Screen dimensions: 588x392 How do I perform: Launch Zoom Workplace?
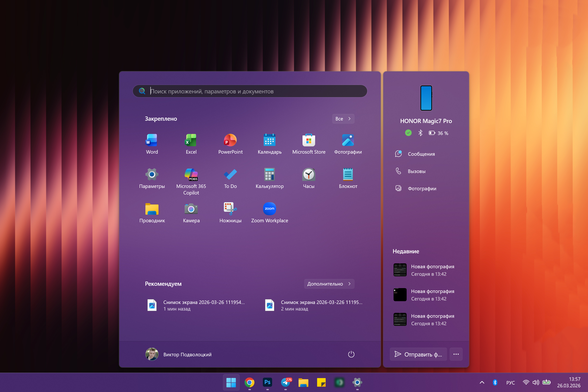[269, 212]
